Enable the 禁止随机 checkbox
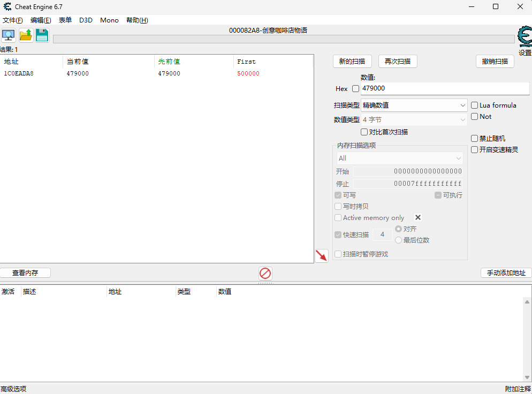Screen dimensions: 532x394 pyautogui.click(x=474, y=139)
